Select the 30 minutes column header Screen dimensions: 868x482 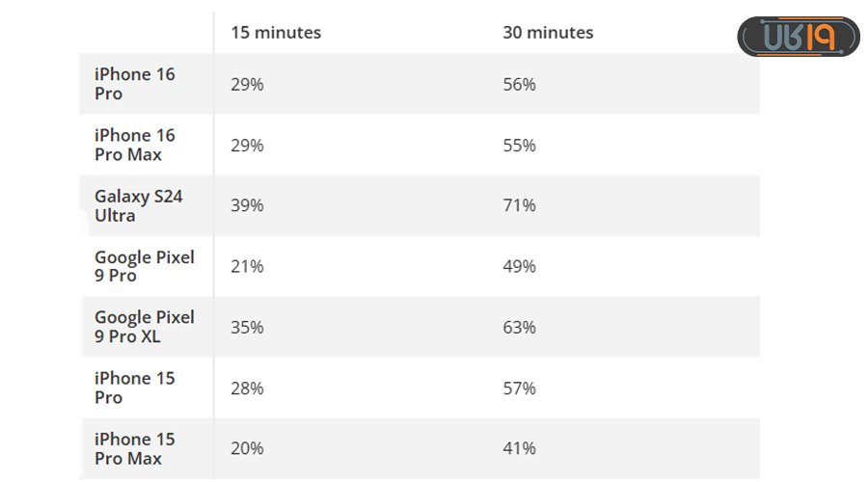point(548,33)
